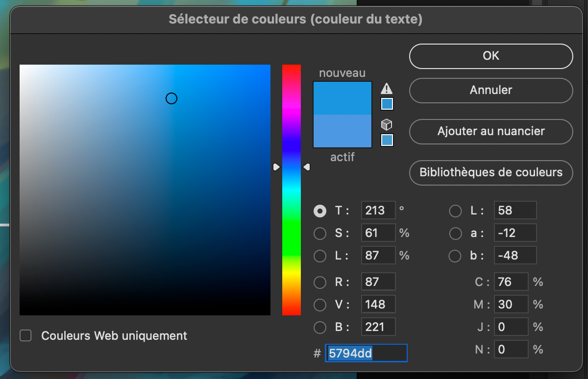This screenshot has width=588, height=379.
Task: Open Bibliothèques de couleurs
Action: tap(490, 173)
